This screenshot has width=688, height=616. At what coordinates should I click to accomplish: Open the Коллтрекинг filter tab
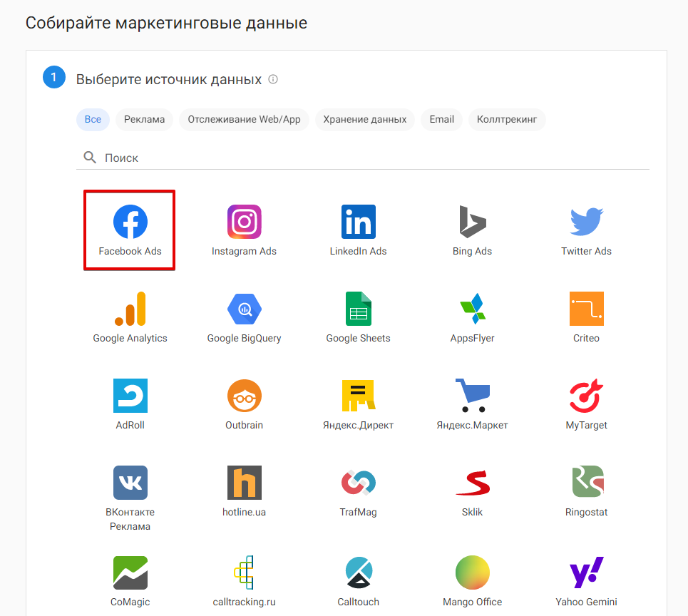point(507,119)
